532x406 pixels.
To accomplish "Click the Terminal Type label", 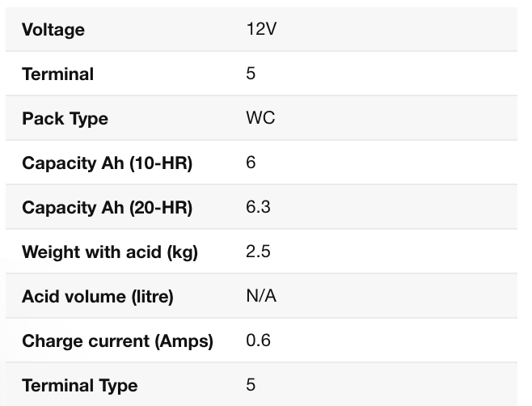I will pyautogui.click(x=79, y=386).
